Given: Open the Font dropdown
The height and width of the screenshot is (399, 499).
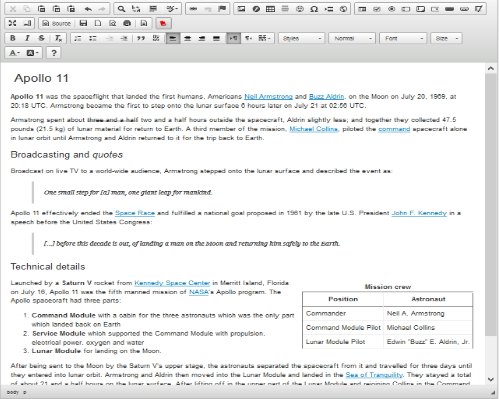Looking at the screenshot, I should click(x=403, y=38).
